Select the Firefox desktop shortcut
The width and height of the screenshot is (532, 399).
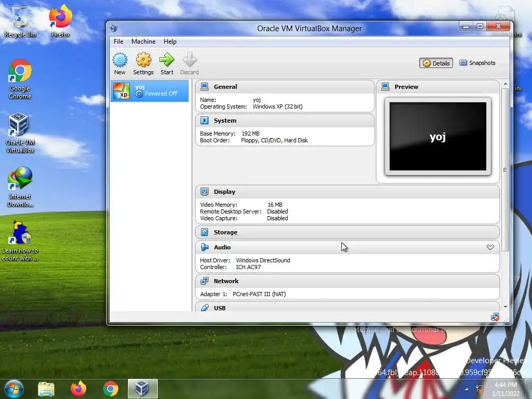pyautogui.click(x=60, y=21)
